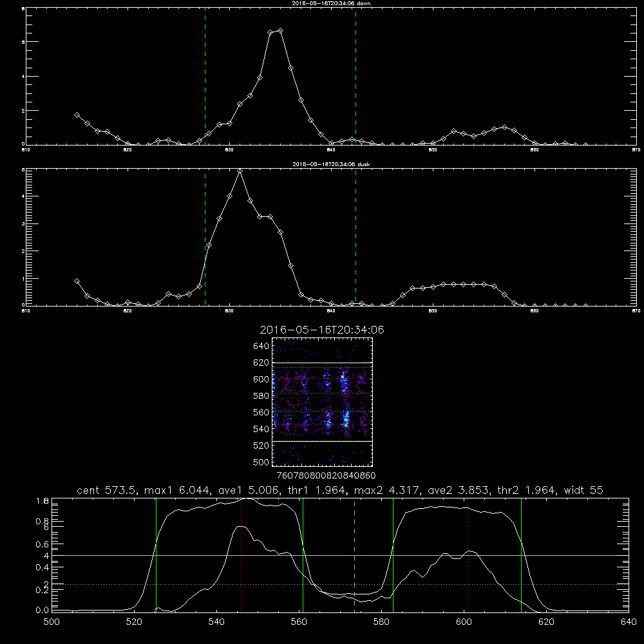Click the green vertical line near 561 in the bottom plot
Screen dimensions: 644x644
(x=303, y=555)
